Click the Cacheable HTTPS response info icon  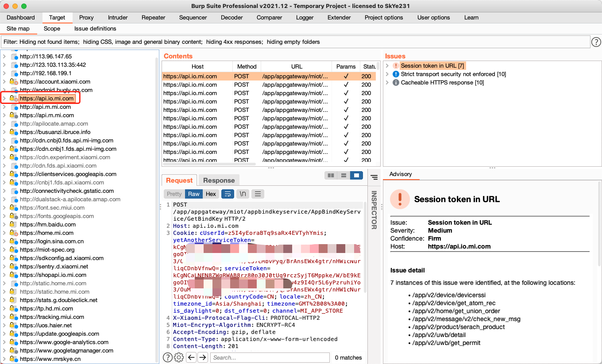(x=396, y=83)
